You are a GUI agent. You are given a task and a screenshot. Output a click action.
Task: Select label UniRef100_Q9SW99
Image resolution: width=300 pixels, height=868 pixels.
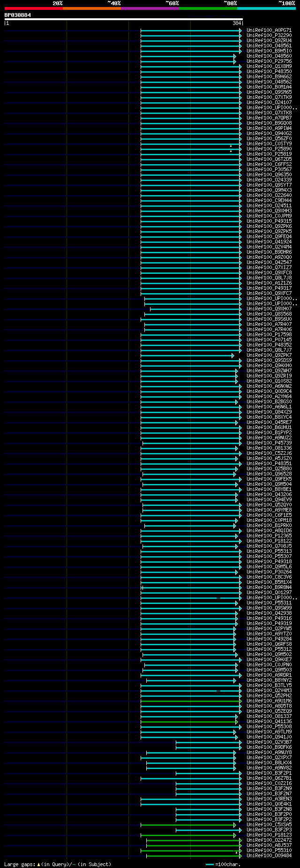[269, 608]
